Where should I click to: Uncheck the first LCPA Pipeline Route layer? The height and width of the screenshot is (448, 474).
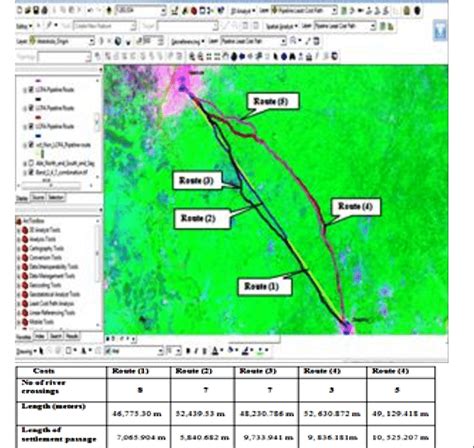click(x=31, y=90)
